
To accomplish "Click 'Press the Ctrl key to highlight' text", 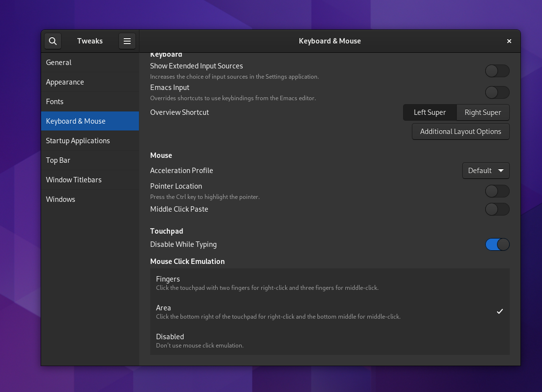I will [x=205, y=197].
